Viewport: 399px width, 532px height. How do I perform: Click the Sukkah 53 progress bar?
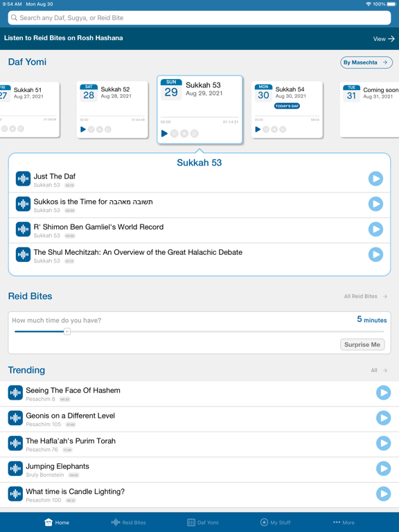pyautogui.click(x=199, y=117)
